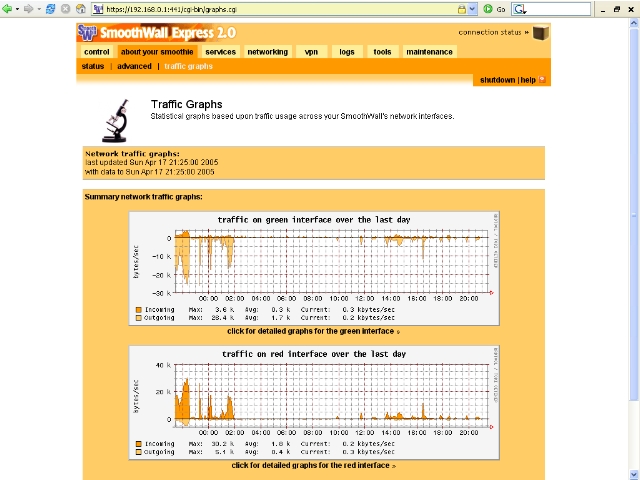Viewport: 640px width, 480px height.
Task: Select the traffic graphs subpage
Action: [x=188, y=66]
